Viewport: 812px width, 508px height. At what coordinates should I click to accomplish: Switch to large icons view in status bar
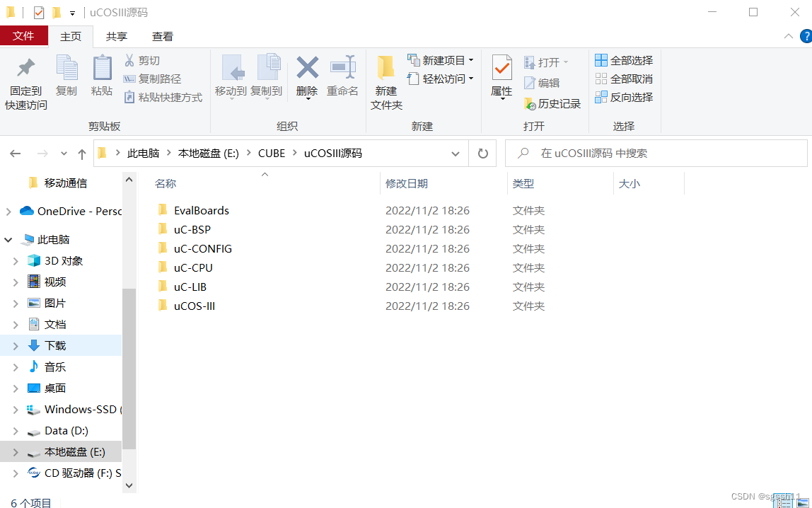[x=803, y=502]
